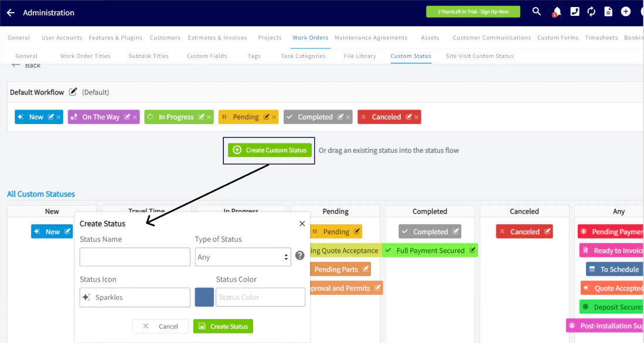Edit Completed in the Completed column
This screenshot has width=644, height=343.
tap(455, 231)
